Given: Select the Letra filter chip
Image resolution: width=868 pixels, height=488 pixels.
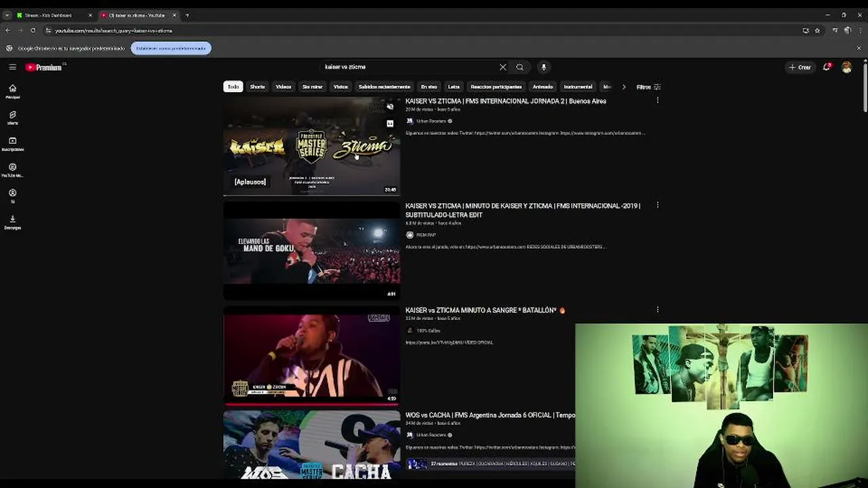Looking at the screenshot, I should (x=454, y=87).
